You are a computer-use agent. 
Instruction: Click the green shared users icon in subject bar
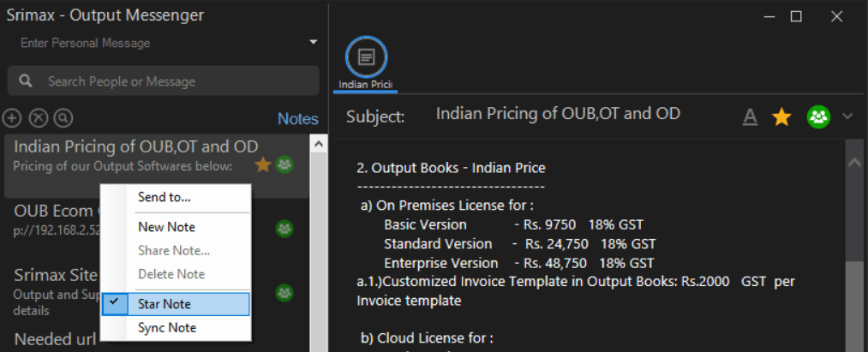[x=818, y=116]
